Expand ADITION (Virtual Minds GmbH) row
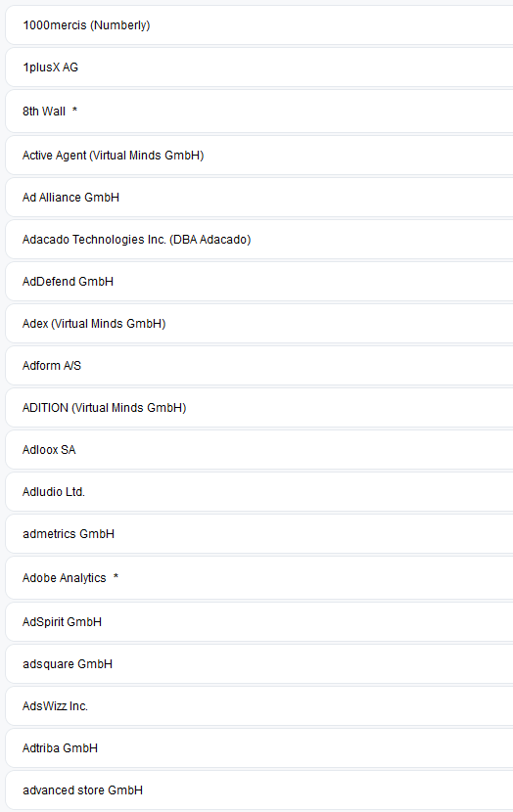513x812 pixels. point(259,408)
